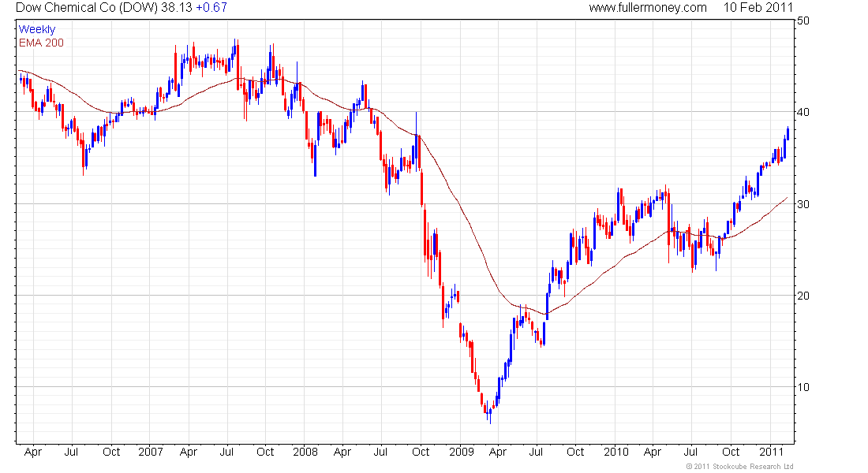Screen dimensions: 868x473
Task: Click the 2007 year label on time axis
Action: coord(151,452)
